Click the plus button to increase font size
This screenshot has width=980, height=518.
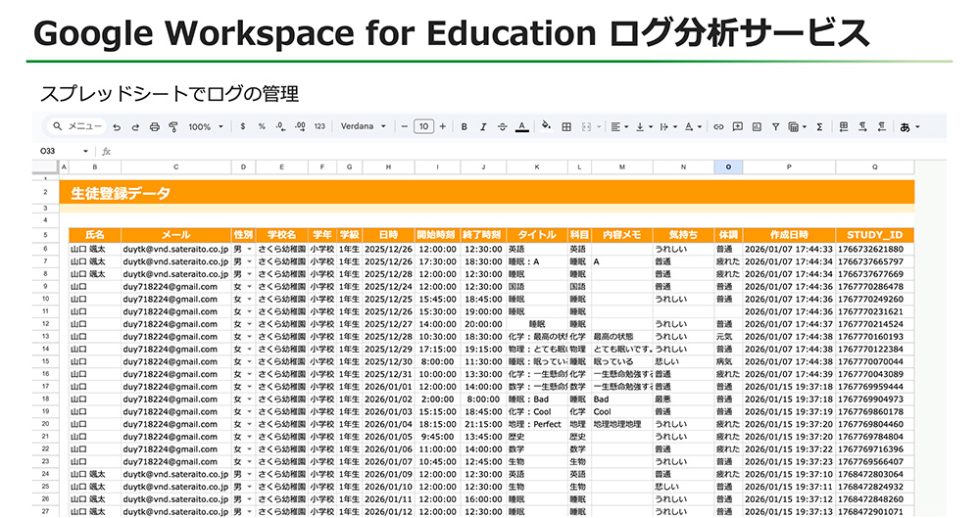pos(443,127)
